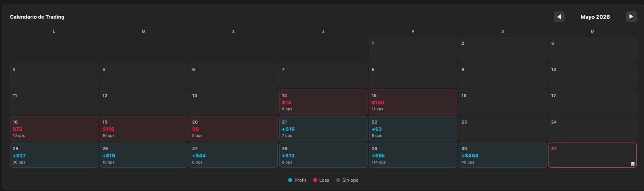Select day 14 showing $14 loss
This screenshot has height=191, width=644.
coord(323,102)
